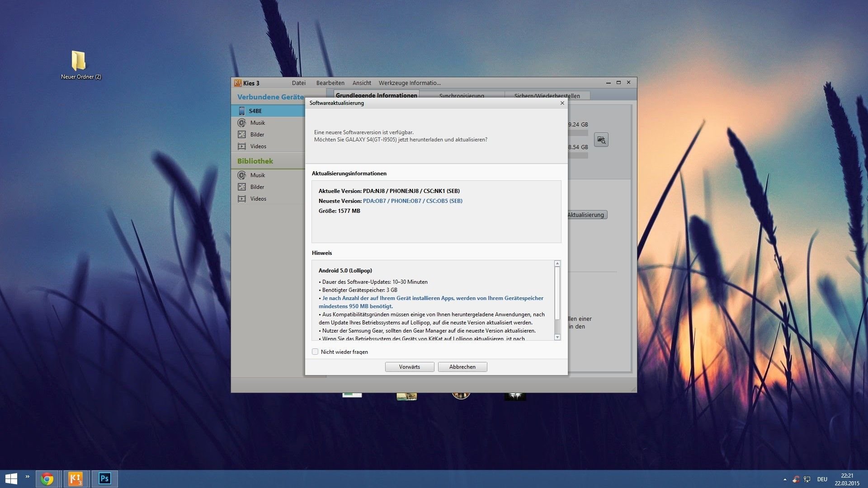Show hidden tray icons arrow
The image size is (868, 488).
pos(785,479)
